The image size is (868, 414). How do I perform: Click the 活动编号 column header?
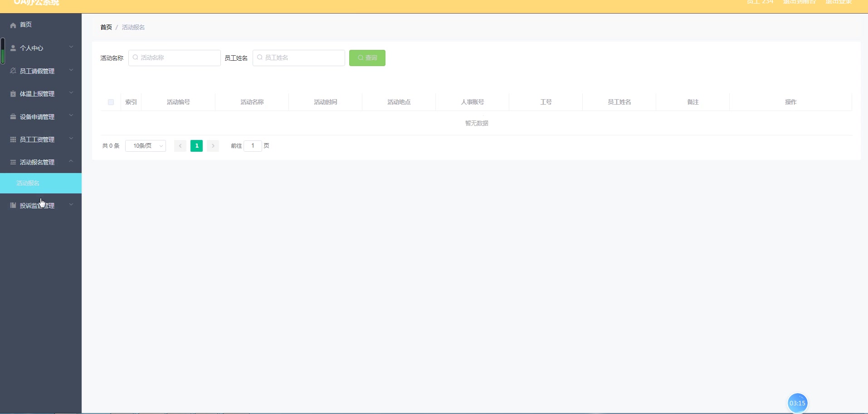click(178, 102)
